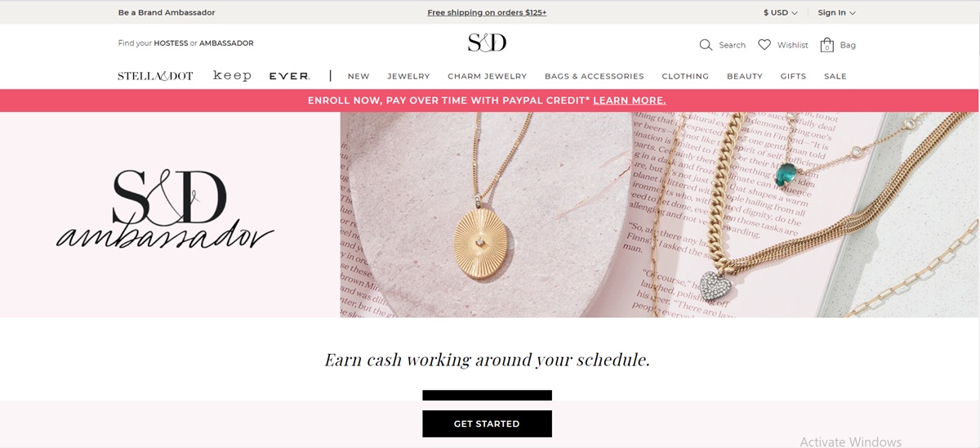980x448 pixels.
Task: Open the Jewelry menu
Action: pos(408,76)
